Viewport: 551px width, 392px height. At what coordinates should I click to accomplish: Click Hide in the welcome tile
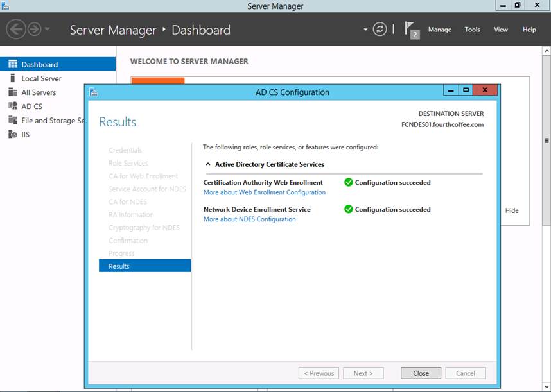click(511, 210)
